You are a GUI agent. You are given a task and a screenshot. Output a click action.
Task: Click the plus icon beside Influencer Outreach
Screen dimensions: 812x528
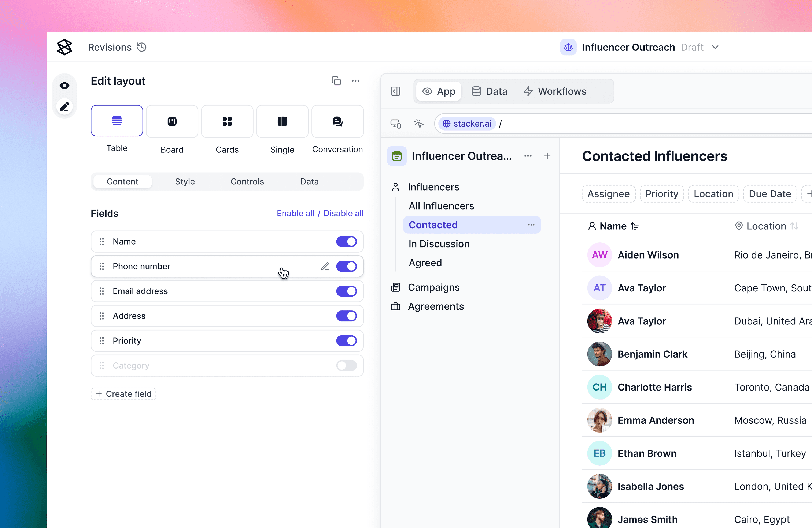(547, 156)
